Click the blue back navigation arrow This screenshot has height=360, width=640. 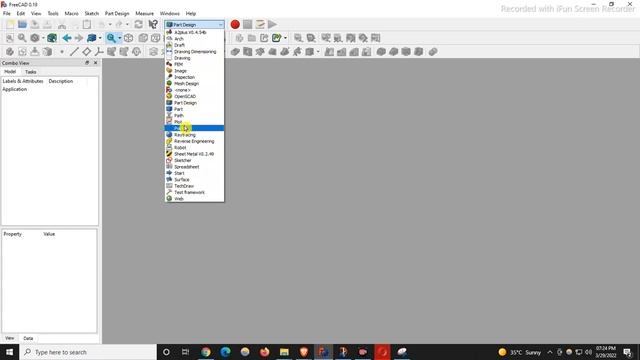(x=67, y=38)
